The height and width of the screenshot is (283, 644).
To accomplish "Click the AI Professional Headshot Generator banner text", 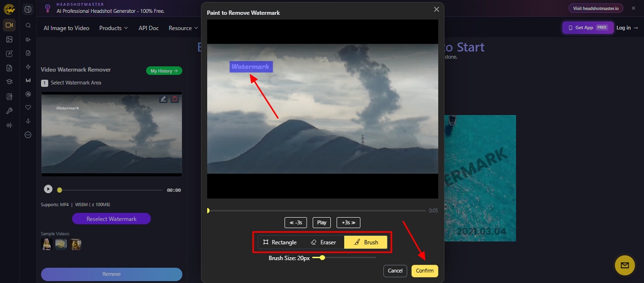I will [x=110, y=11].
